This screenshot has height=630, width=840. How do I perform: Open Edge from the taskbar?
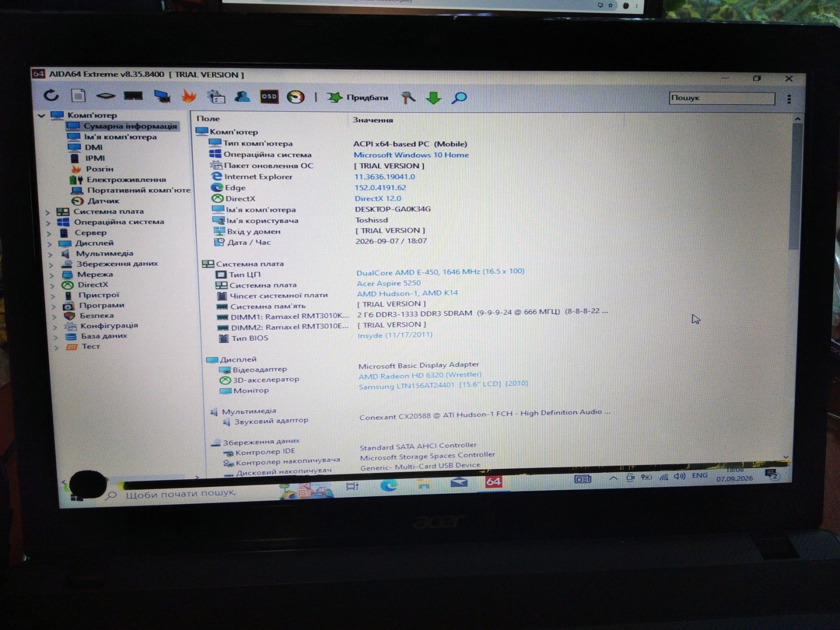(389, 485)
